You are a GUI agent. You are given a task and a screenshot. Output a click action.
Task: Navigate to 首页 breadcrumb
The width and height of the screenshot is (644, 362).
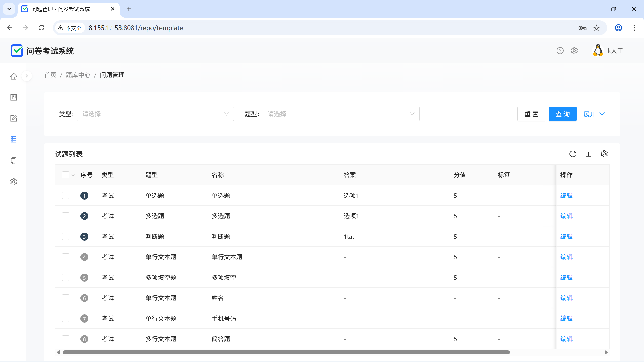tap(50, 75)
